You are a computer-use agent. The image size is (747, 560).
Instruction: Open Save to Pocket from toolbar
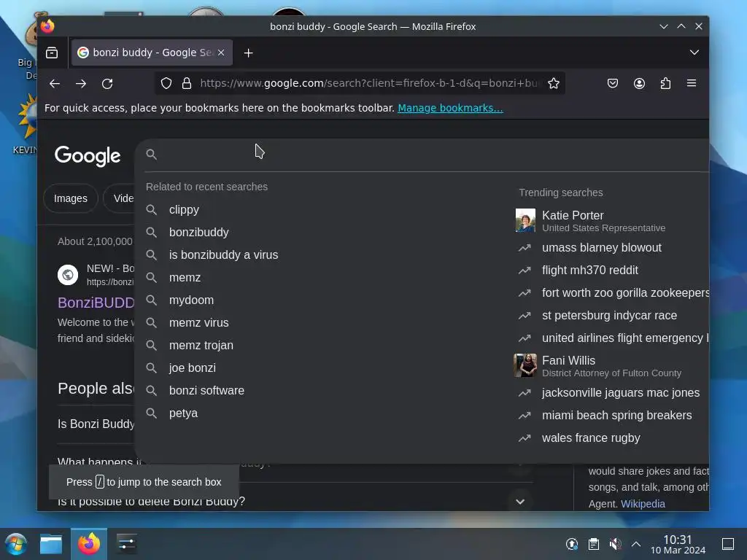tap(613, 83)
